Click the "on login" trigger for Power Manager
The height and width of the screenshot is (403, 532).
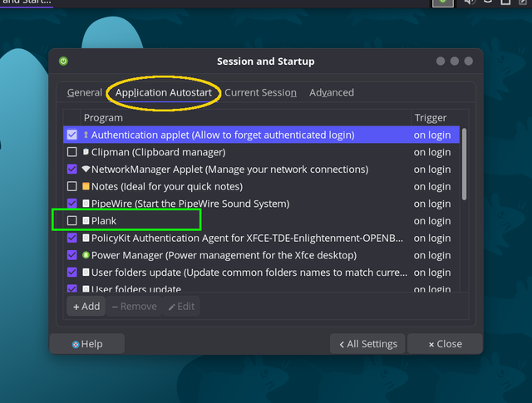point(432,255)
